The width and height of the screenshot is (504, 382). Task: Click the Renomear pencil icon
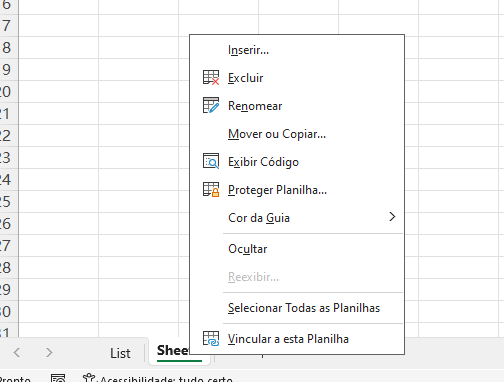click(x=211, y=106)
